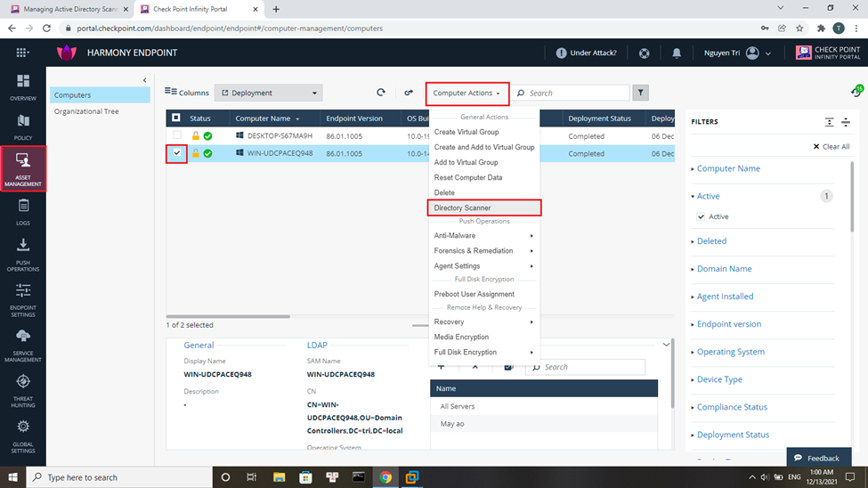
Task: Collapse all filters icon
Action: coord(846,122)
